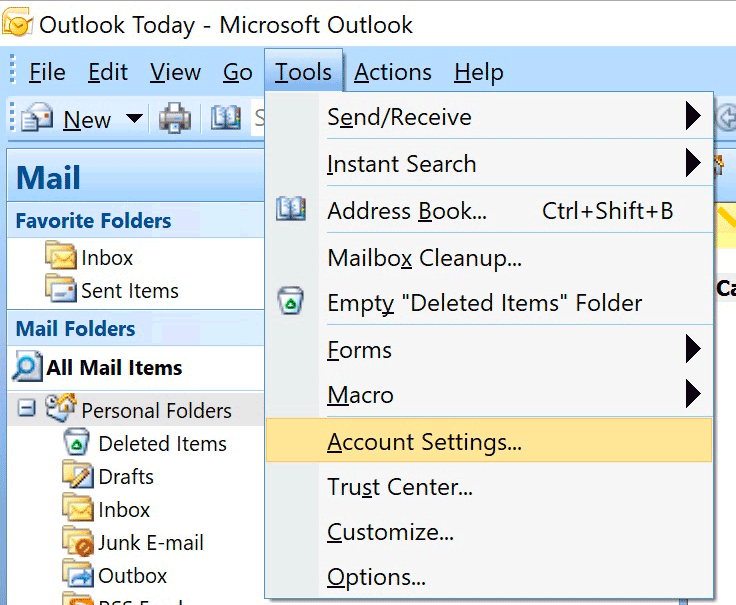Select Deleted Items in the folder tree
The height and width of the screenshot is (605, 736).
162,444
